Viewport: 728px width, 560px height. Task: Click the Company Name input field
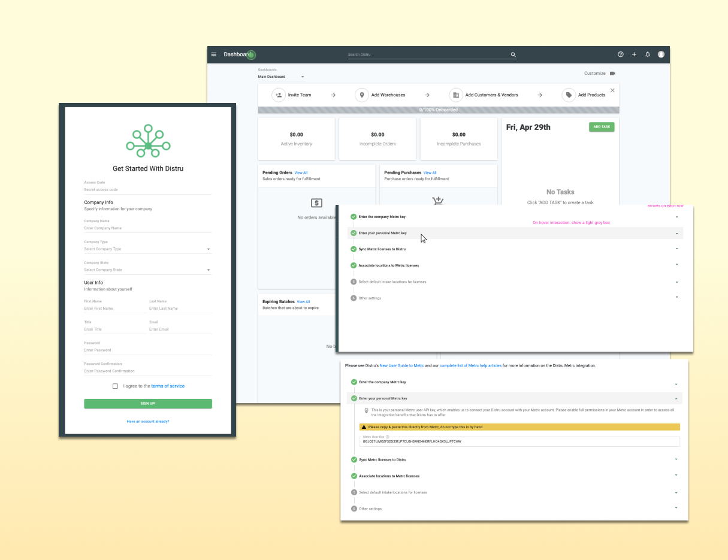pos(148,228)
